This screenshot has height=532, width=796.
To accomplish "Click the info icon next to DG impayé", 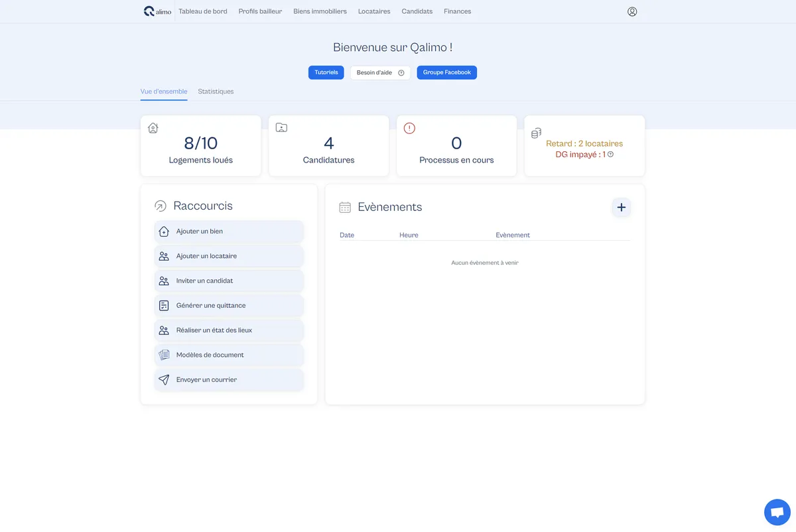I will tap(610, 154).
